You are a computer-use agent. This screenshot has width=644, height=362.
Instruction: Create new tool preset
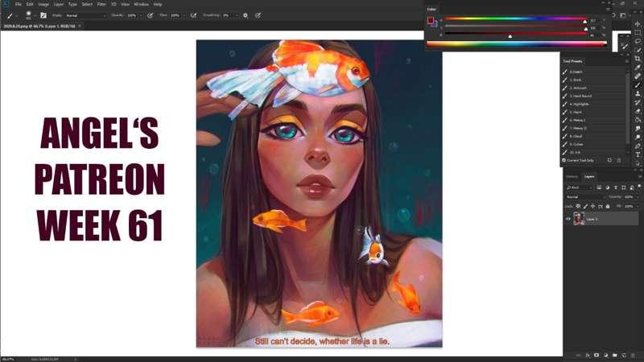click(x=609, y=160)
